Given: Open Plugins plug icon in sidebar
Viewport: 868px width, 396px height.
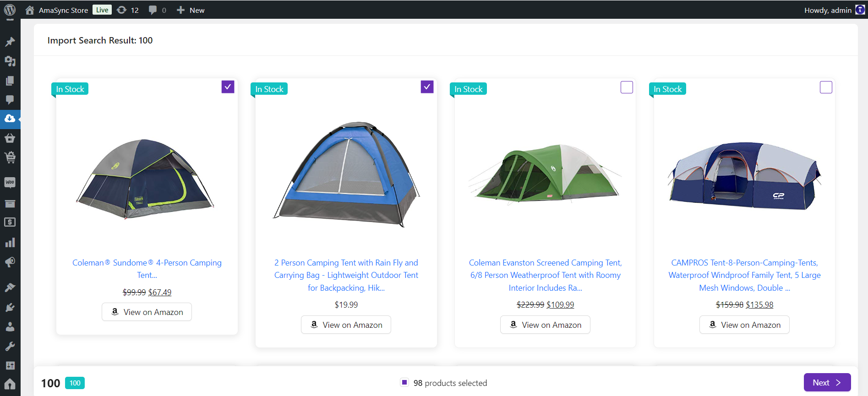Looking at the screenshot, I should tap(10, 307).
